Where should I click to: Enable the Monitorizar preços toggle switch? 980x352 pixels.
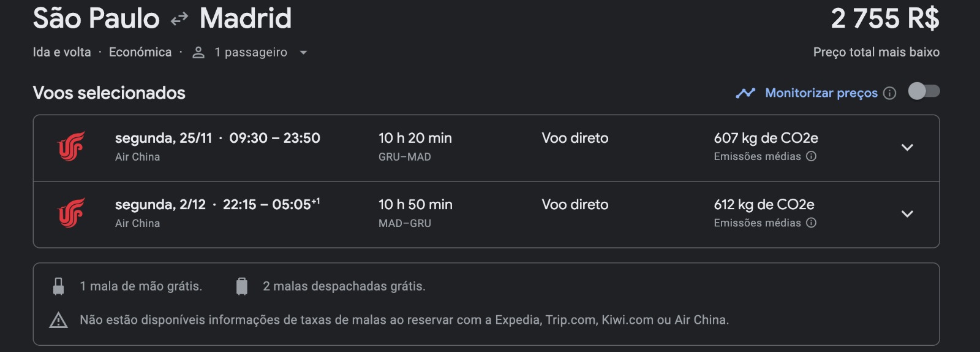point(924,91)
